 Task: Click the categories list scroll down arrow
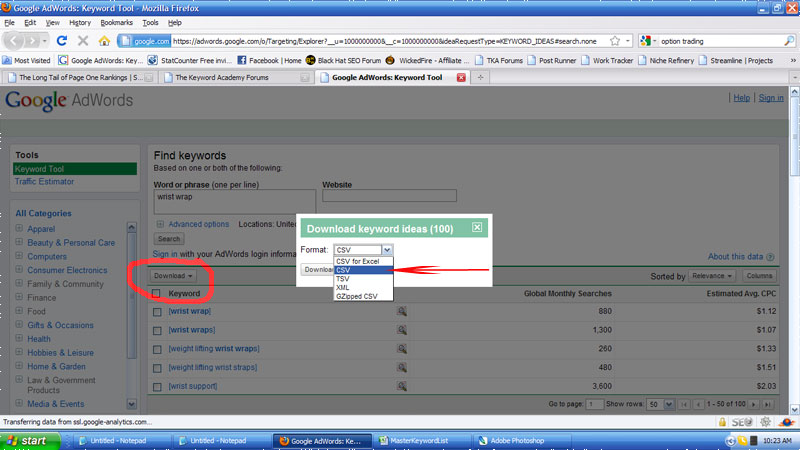coord(131,404)
